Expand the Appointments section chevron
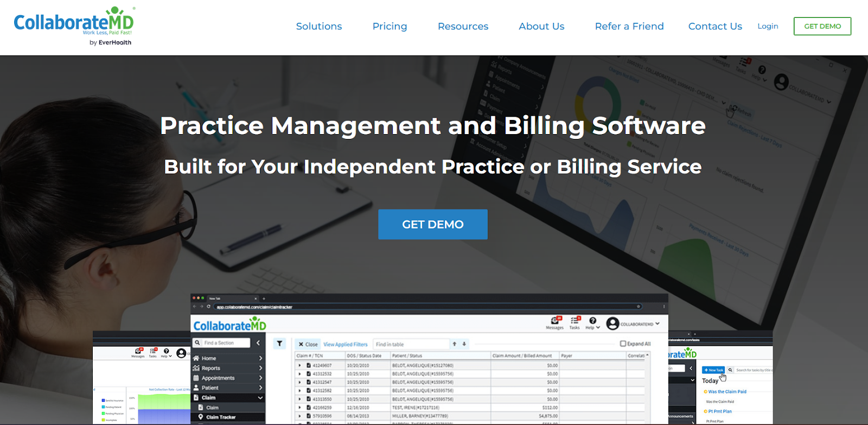Screen dimensions: 868x425 pos(260,378)
